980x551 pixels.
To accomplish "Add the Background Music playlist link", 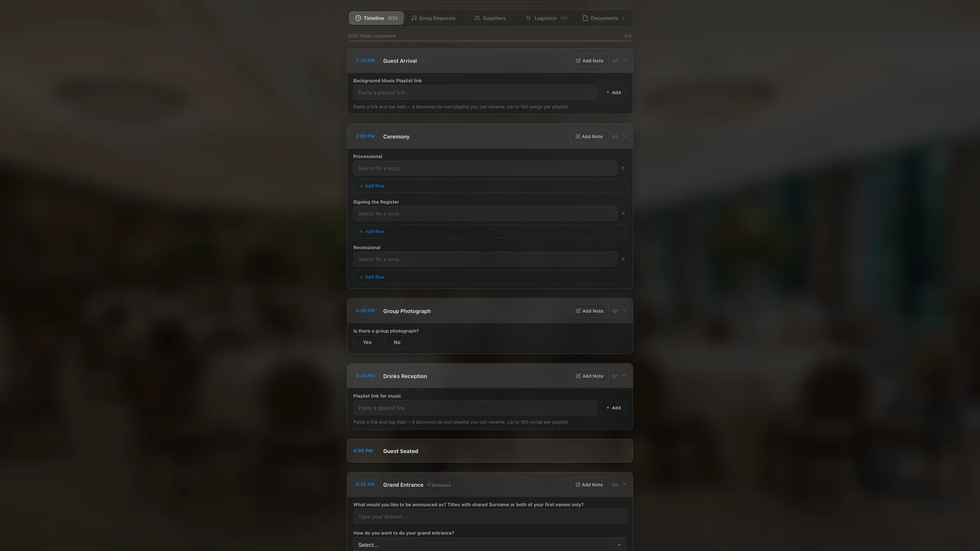I will pyautogui.click(x=613, y=93).
